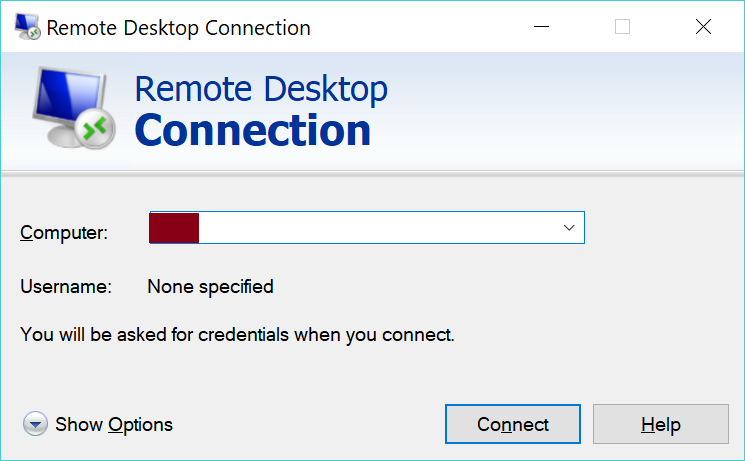Click the empty white area of Computer box
745x461 pixels.
pos(380,228)
